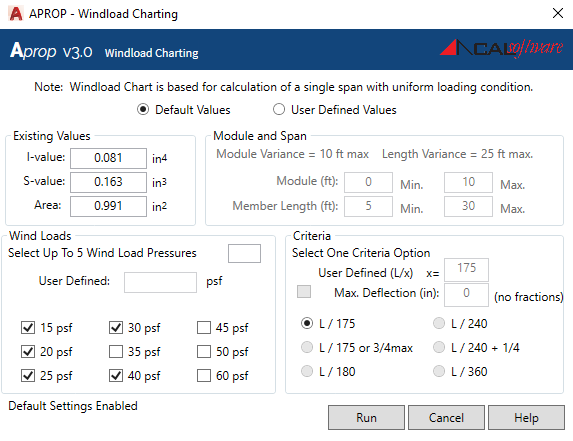Click the Member Length maximum field
The image size is (573, 441).
click(468, 206)
